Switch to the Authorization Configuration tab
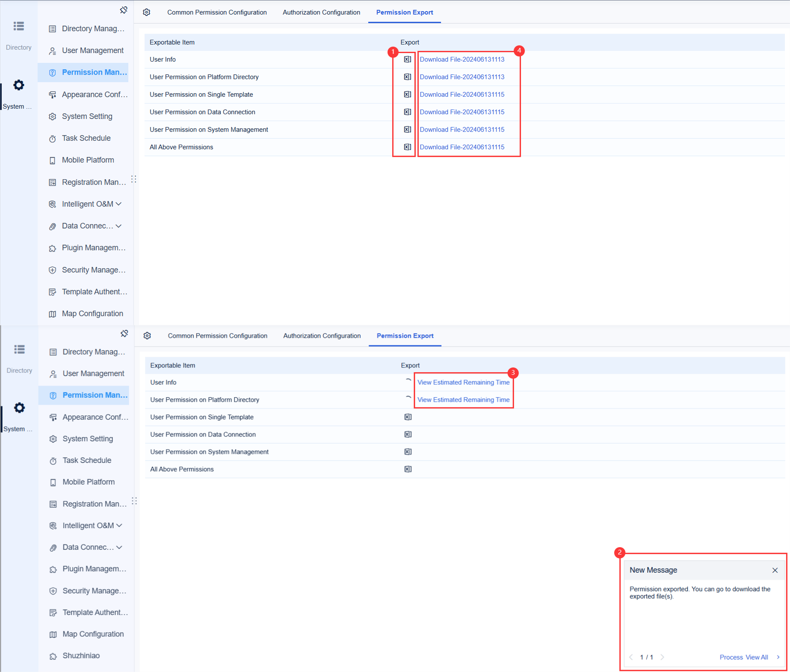 [x=321, y=12]
